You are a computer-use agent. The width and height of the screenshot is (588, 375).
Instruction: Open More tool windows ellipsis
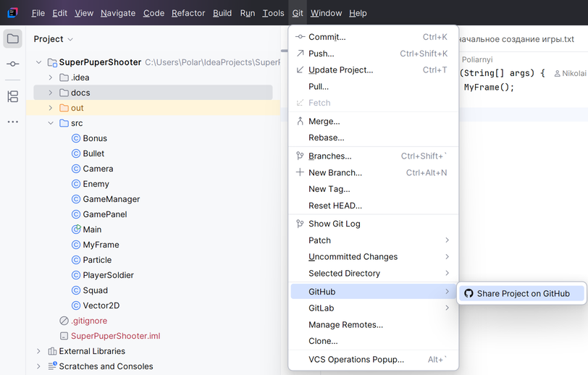pyautogui.click(x=13, y=122)
